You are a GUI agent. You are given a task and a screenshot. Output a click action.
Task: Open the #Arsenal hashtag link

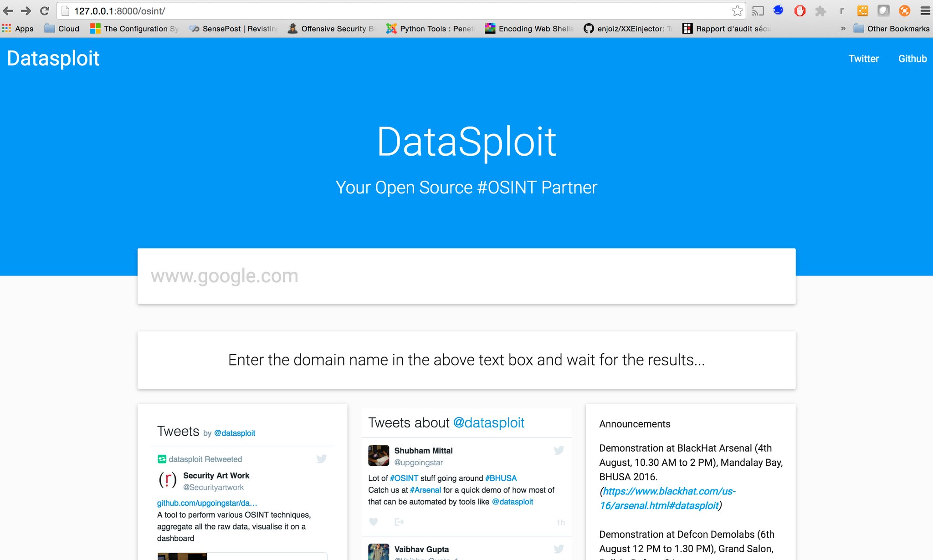tap(425, 490)
